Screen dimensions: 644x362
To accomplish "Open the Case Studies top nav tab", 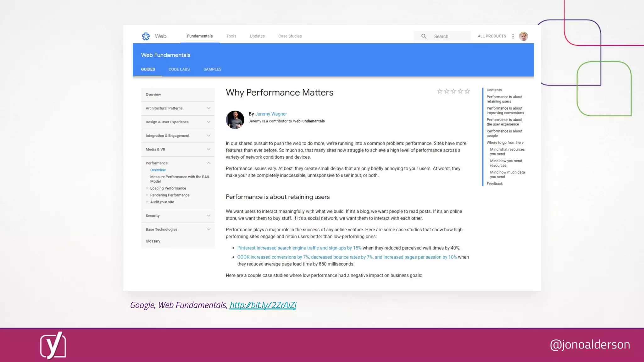I will [290, 36].
